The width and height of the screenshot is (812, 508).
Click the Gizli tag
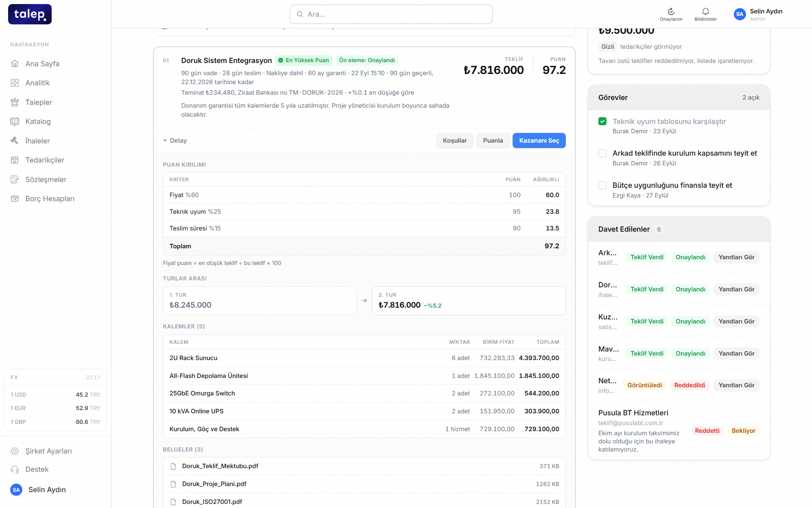607,47
